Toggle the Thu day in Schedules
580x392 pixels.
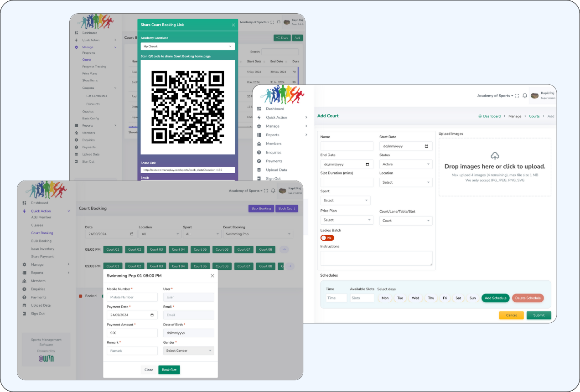tap(431, 298)
